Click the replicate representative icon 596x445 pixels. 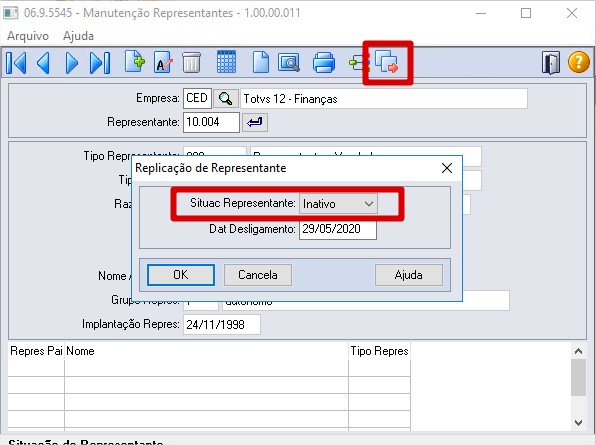coord(387,62)
